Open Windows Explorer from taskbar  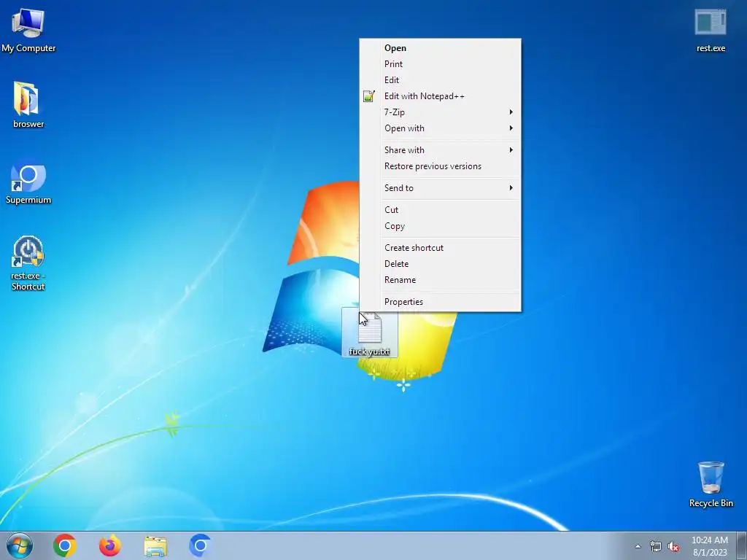[155, 545]
